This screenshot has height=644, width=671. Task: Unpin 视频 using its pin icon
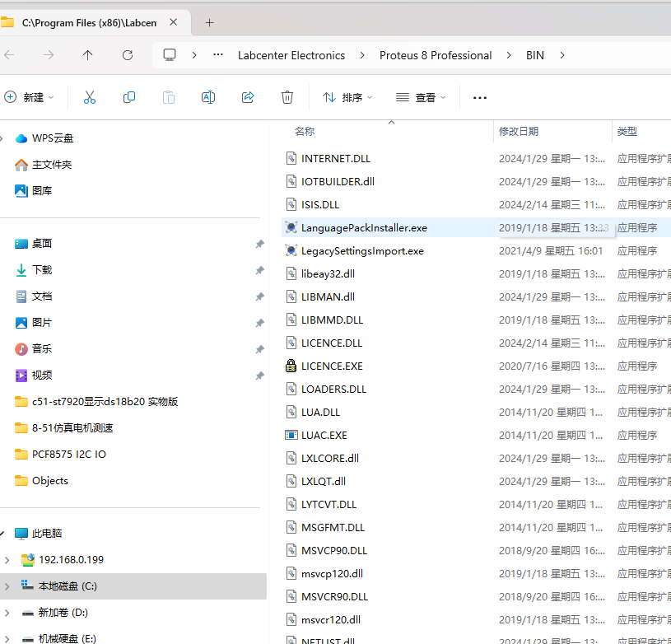pos(260,376)
